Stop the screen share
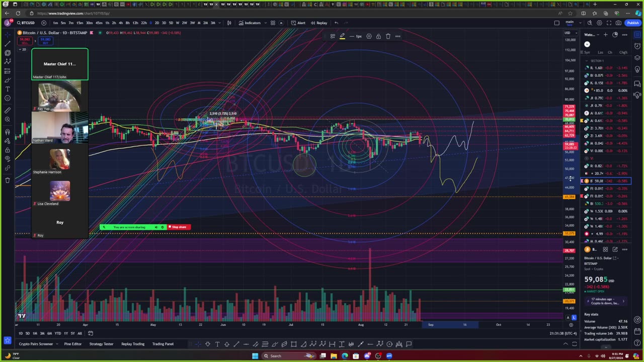Image resolution: width=644 pixels, height=362 pixels. pos(179,227)
